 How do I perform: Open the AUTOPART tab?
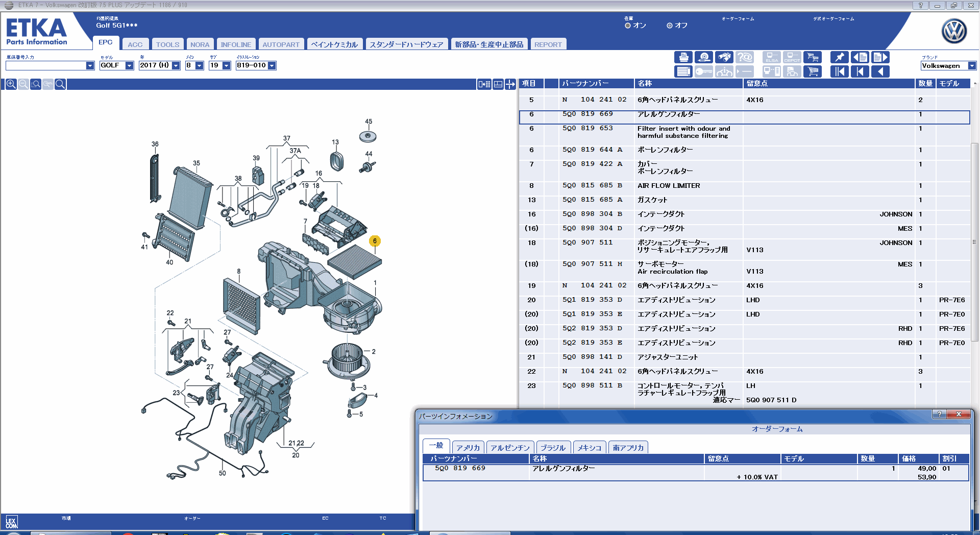(x=281, y=44)
